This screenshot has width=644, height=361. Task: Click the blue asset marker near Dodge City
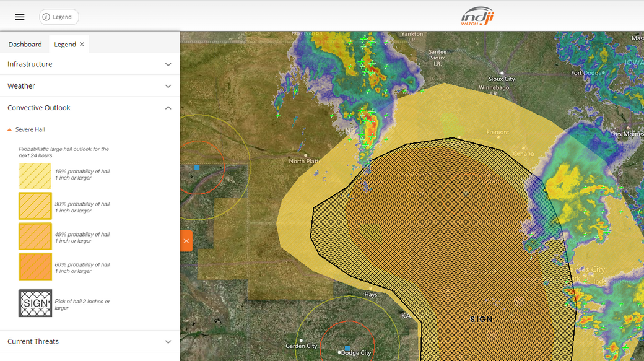tap(347, 349)
